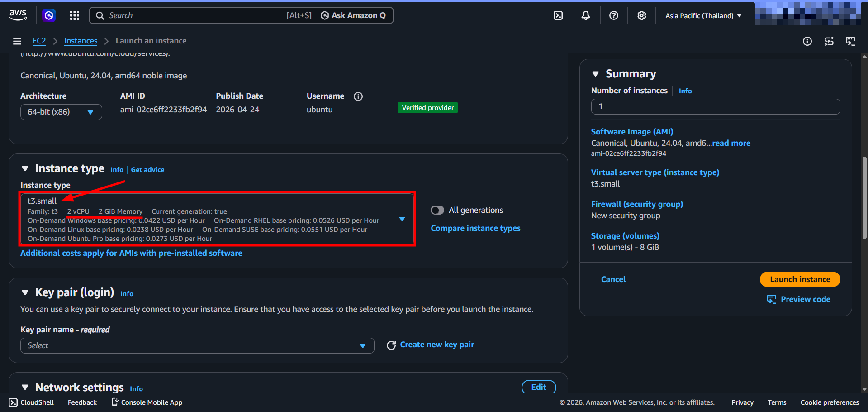This screenshot has width=868, height=412.
Task: Toggle the hamburger navigation menu
Action: 17,41
